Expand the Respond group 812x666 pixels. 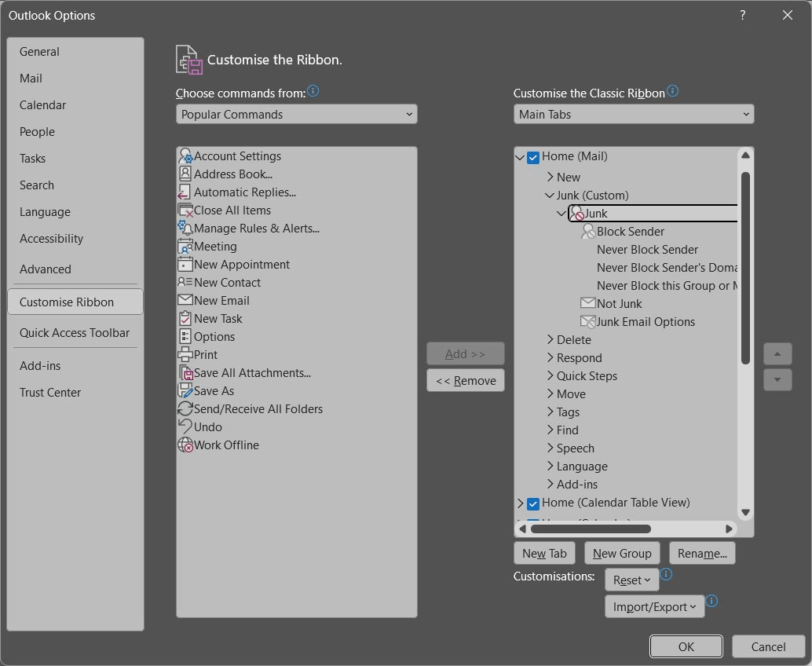(x=550, y=357)
